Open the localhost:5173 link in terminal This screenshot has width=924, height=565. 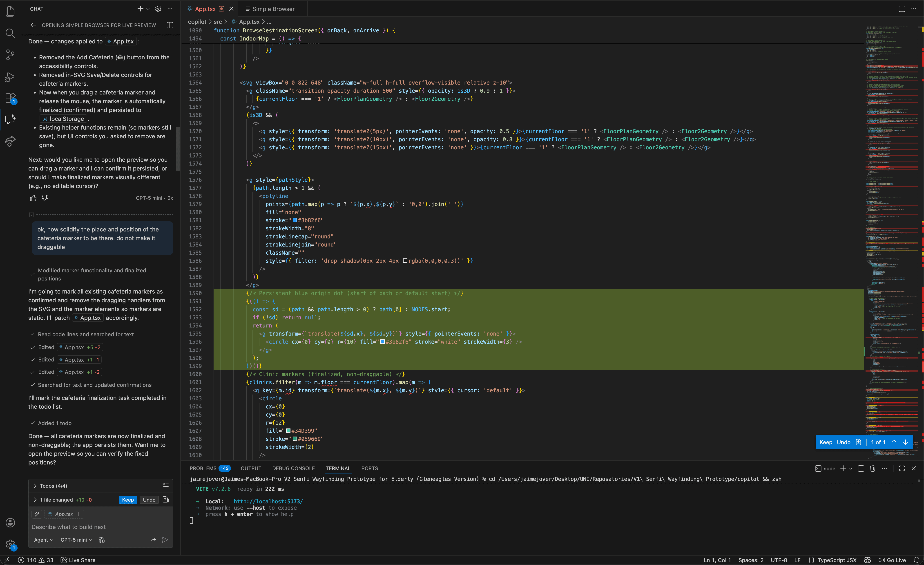click(x=268, y=501)
